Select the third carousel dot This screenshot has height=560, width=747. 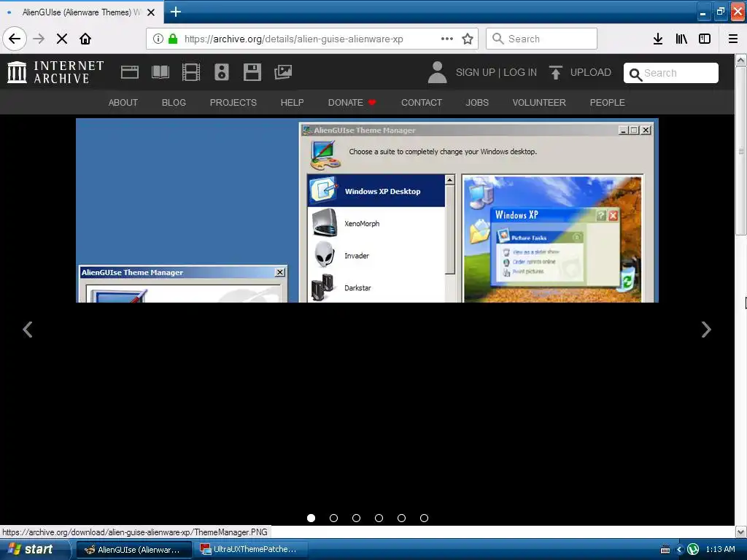pos(356,518)
